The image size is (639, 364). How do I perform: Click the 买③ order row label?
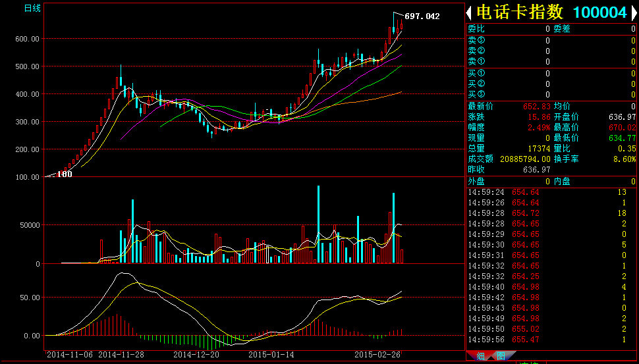click(x=476, y=95)
